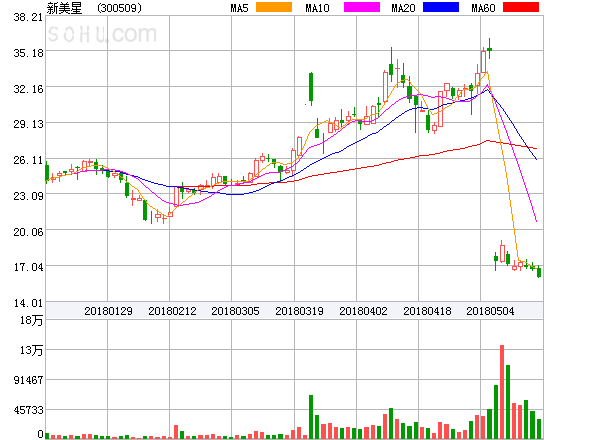600x440 pixels.
Task: Click the red MA60 legend swatch
Action: (x=521, y=7)
